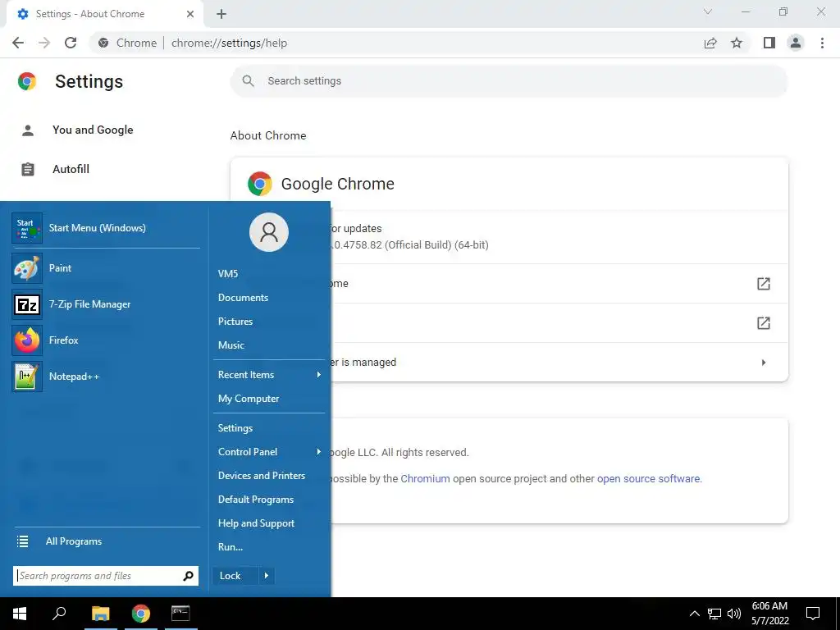The image size is (840, 630).
Task: Click the Chrome logo next to Settings title
Action: (x=27, y=81)
